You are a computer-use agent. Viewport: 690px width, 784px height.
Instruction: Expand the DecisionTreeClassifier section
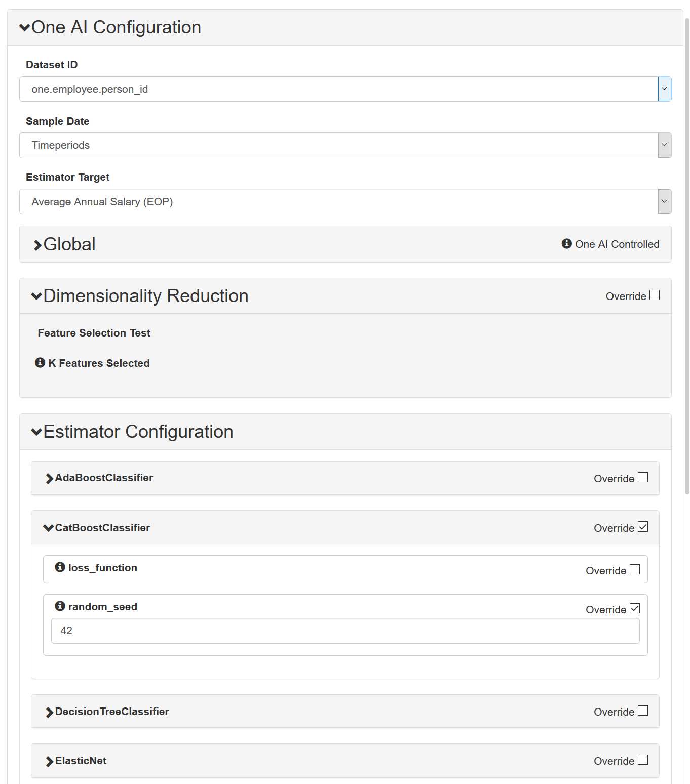click(x=49, y=712)
